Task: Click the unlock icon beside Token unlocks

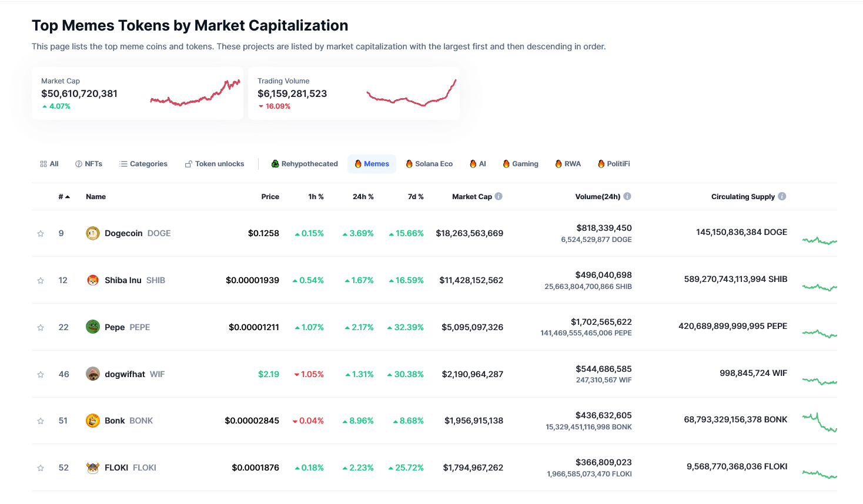Action: tap(189, 164)
